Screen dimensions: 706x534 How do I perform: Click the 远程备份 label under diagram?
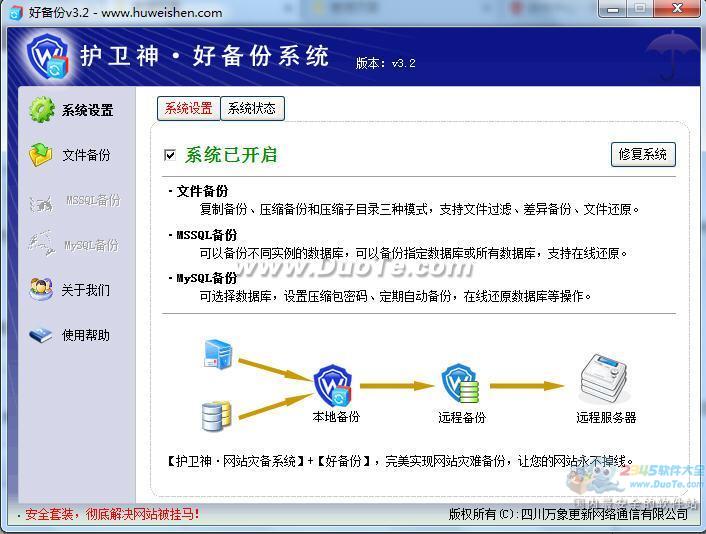pos(462,417)
